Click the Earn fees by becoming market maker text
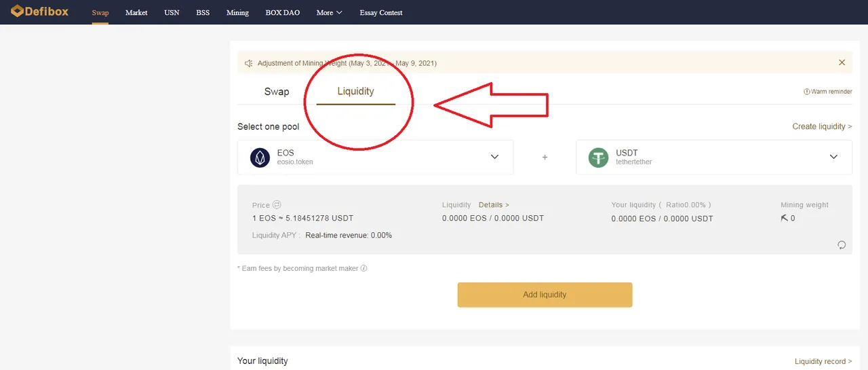Screen dimensions: 868x370 coord(298,268)
